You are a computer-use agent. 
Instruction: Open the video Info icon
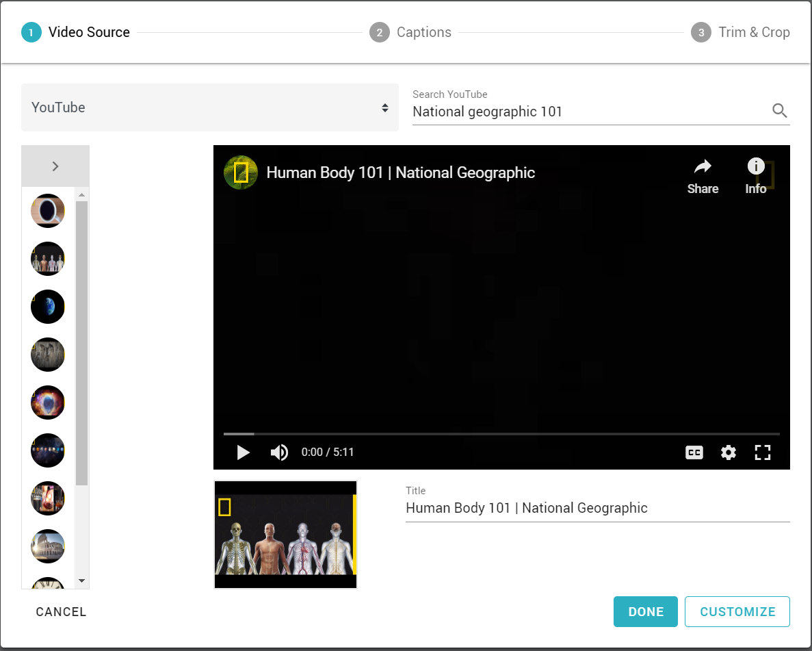point(755,177)
